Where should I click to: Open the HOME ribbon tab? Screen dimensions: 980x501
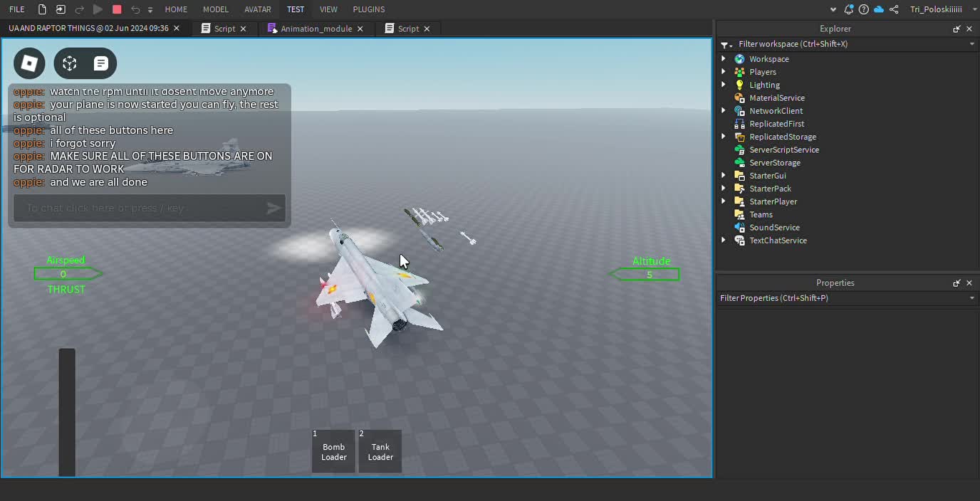tap(176, 9)
